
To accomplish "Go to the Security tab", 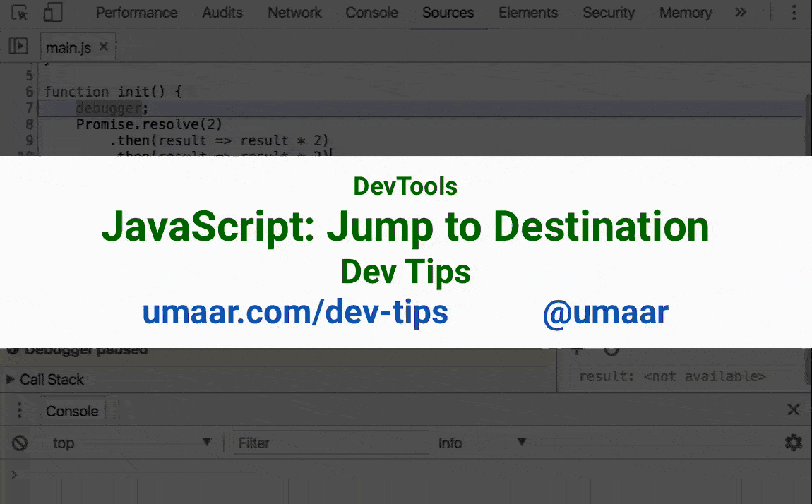I will pos(609,13).
